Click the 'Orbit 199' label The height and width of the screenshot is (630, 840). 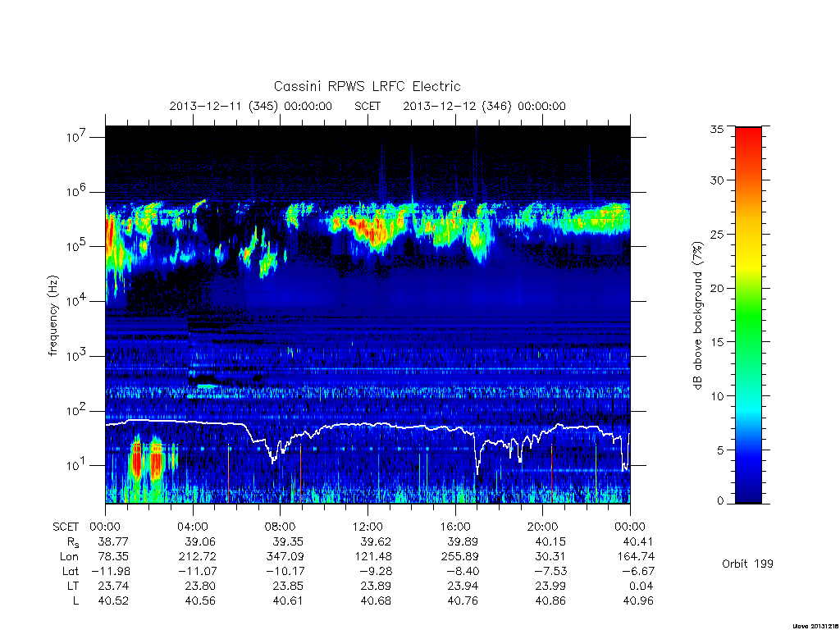click(x=747, y=564)
